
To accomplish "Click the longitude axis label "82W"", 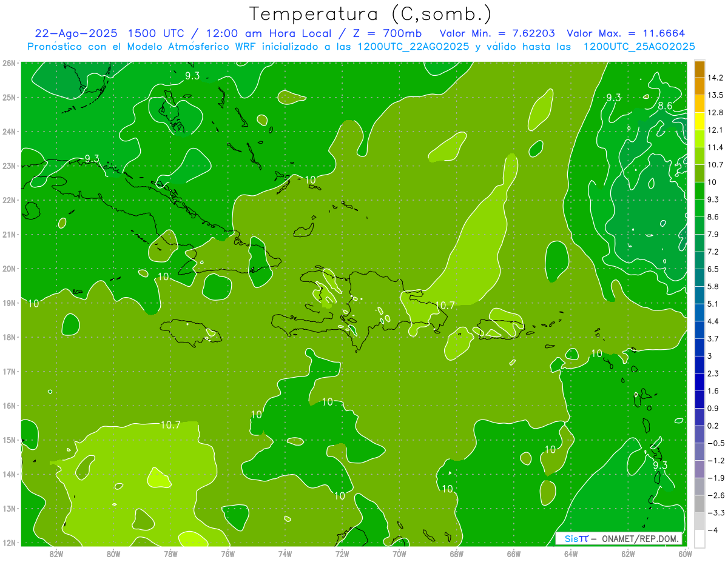I will pos(56,554).
